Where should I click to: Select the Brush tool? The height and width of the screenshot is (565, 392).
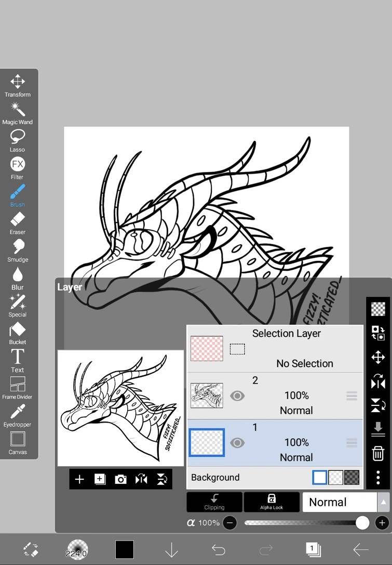(x=17, y=195)
